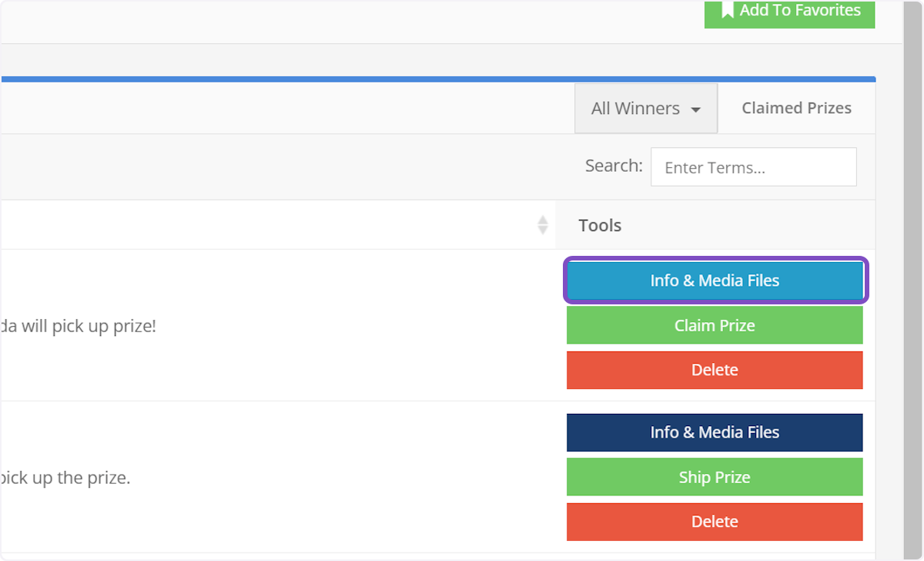Delete the first winner record
Viewport: 924px width, 561px height.
tap(715, 370)
